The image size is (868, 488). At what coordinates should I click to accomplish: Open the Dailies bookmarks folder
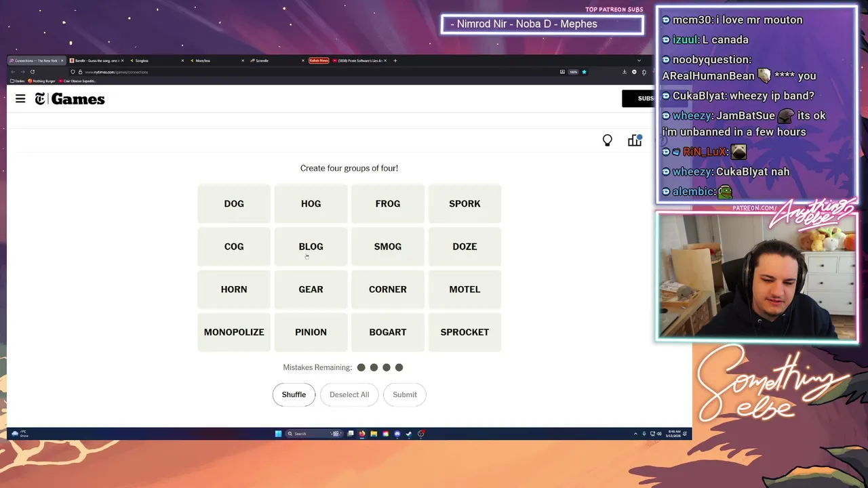click(18, 81)
